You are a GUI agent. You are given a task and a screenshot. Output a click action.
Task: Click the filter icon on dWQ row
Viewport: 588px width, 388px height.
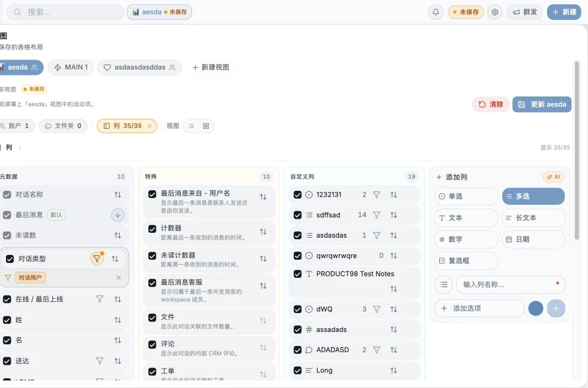(377, 309)
